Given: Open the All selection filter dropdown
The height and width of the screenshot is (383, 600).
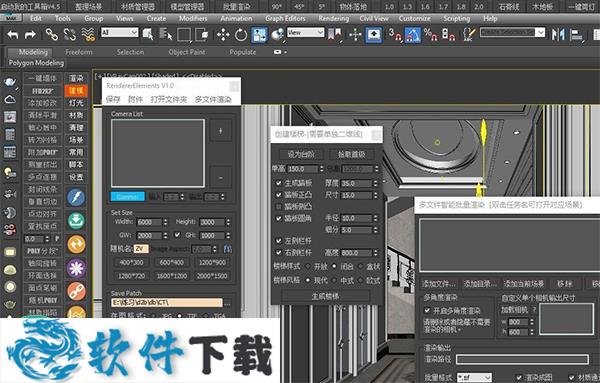Looking at the screenshot, I should click(119, 33).
